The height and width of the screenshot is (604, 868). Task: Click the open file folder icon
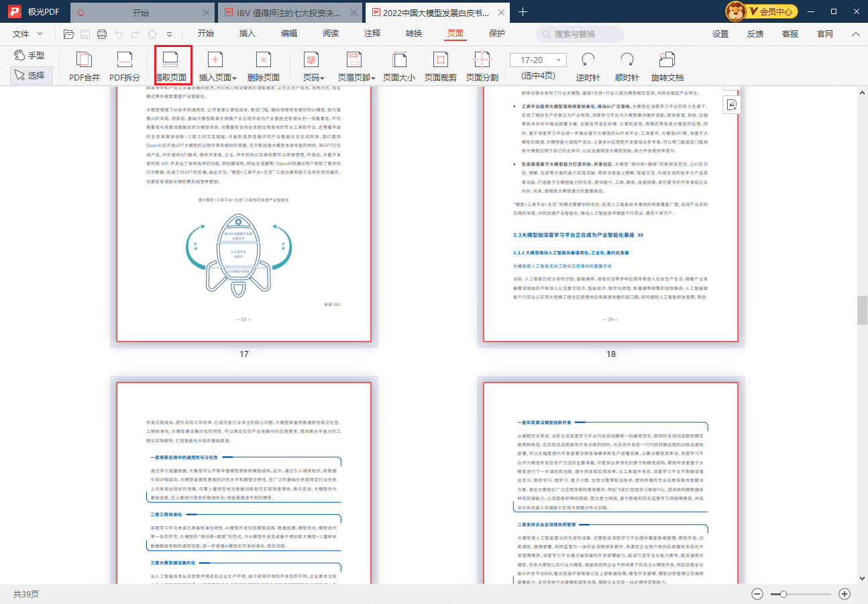click(68, 34)
